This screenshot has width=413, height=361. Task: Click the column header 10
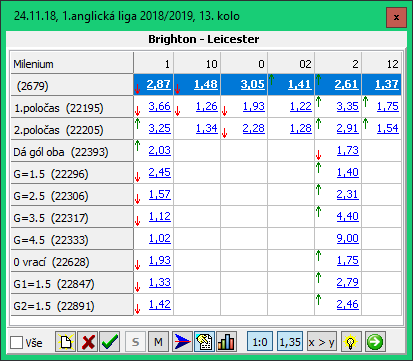coord(197,63)
